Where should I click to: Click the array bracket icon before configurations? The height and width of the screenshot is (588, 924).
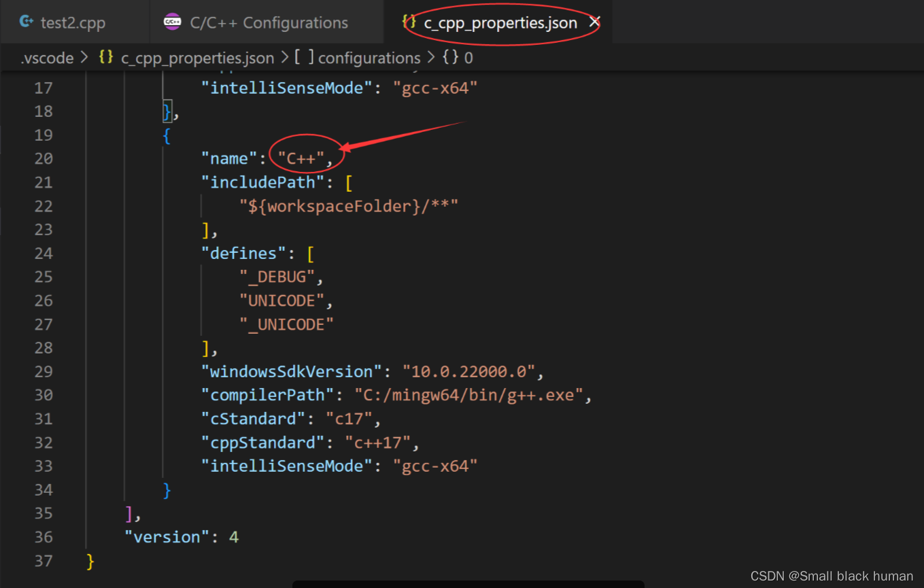pyautogui.click(x=304, y=58)
